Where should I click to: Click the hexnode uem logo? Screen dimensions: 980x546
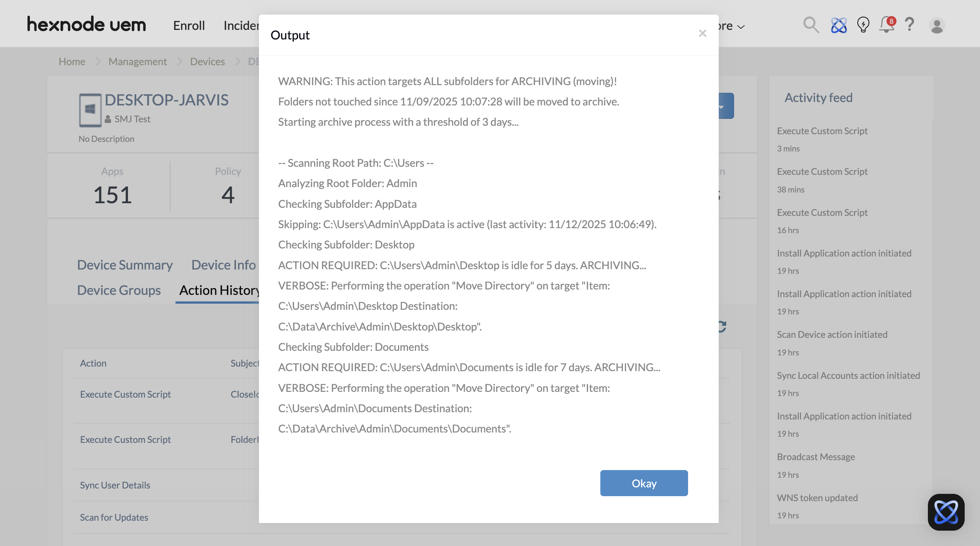(x=86, y=25)
